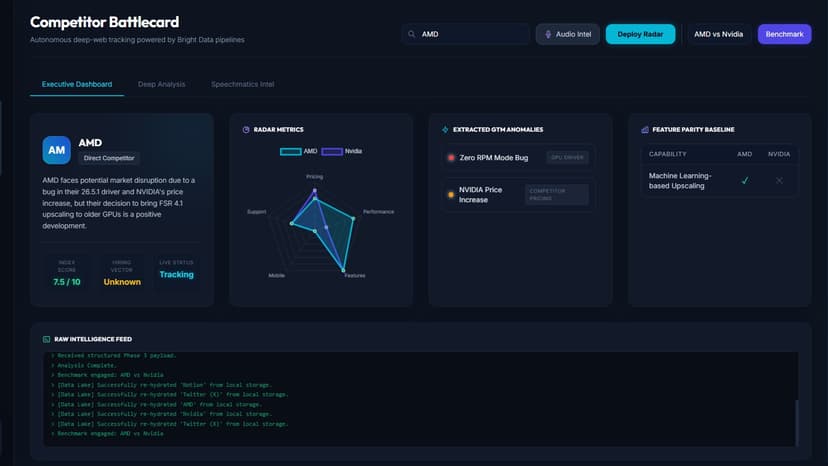Image resolution: width=828 pixels, height=466 pixels.
Task: Click the 'Support' radar axis label
Action: [x=257, y=212]
